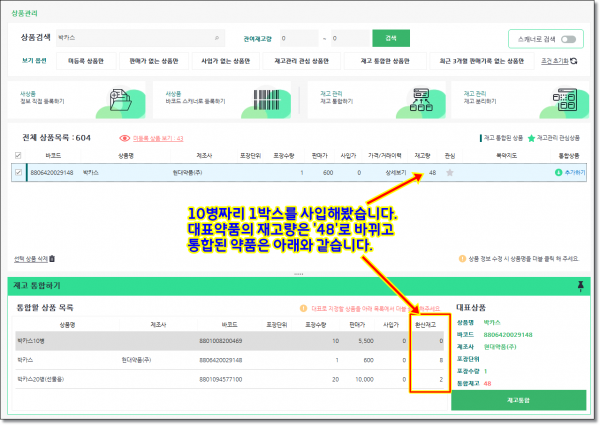Toggle the 스캐너로 검색 switch
Viewport: 600px width, 425px height.
point(569,40)
